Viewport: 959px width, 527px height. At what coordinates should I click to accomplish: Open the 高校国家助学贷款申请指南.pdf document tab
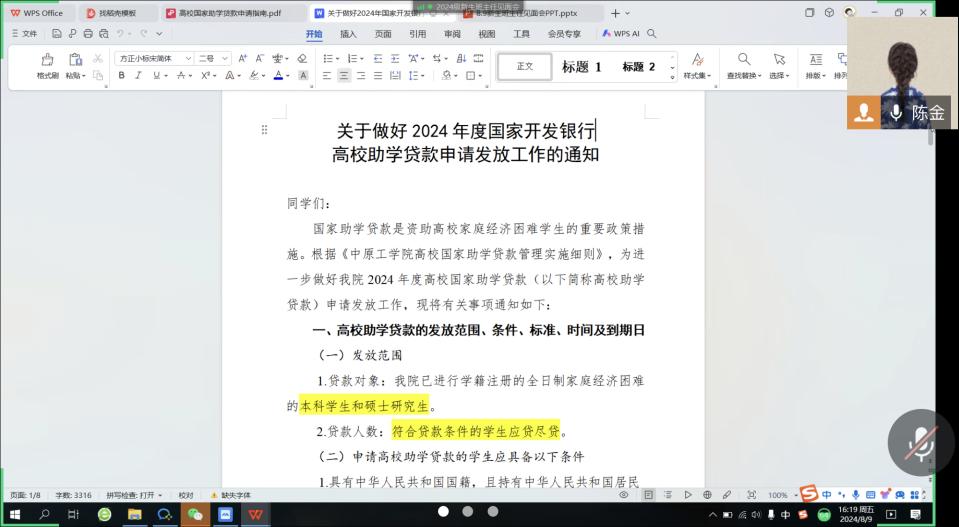coord(229,13)
